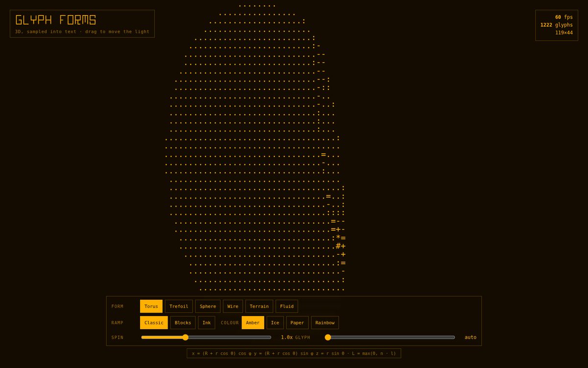Choose the Ink ramp
Screen dimensions: 588x368
[207, 322]
